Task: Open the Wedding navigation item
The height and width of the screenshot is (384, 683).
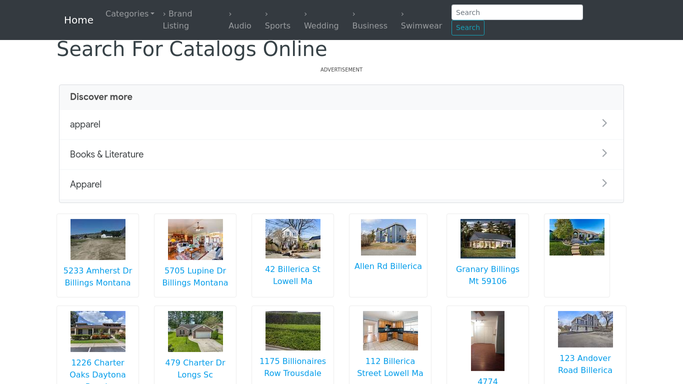Action: point(321,26)
